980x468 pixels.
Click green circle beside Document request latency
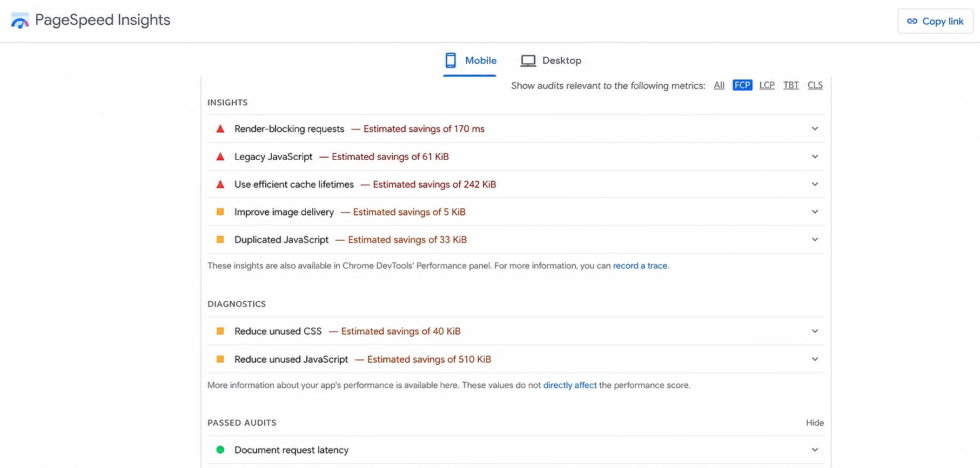coord(220,450)
